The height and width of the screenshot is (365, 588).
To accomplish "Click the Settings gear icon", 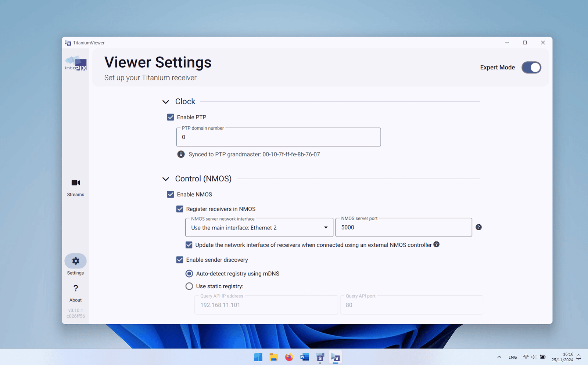I will tap(76, 261).
